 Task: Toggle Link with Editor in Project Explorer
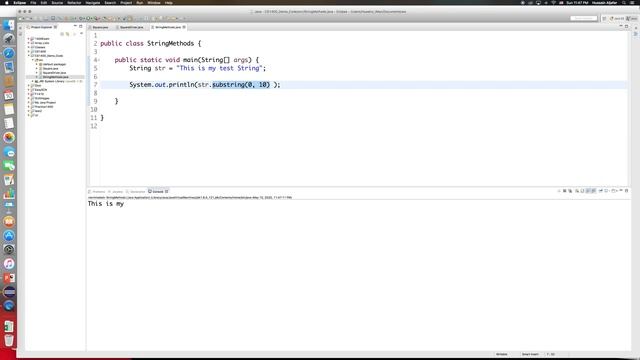point(68,34)
